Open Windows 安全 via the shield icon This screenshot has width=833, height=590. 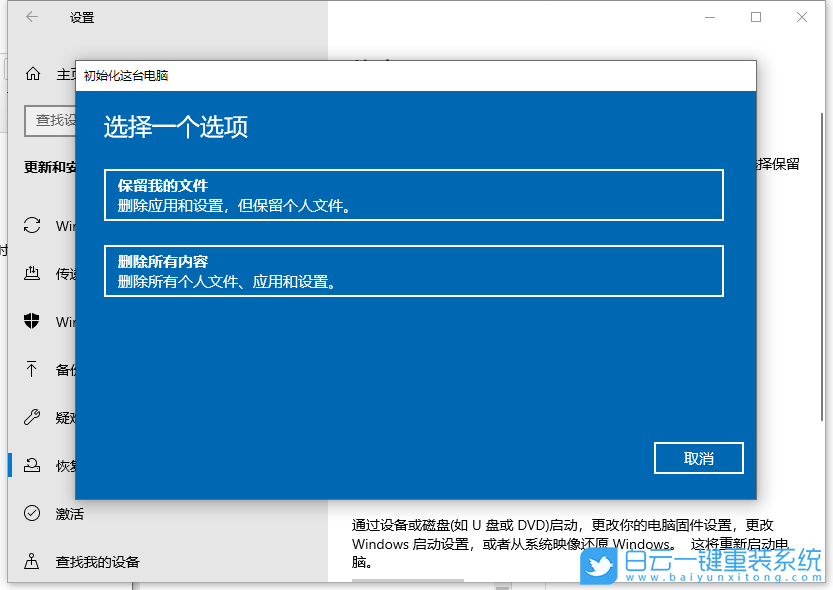pyautogui.click(x=29, y=321)
